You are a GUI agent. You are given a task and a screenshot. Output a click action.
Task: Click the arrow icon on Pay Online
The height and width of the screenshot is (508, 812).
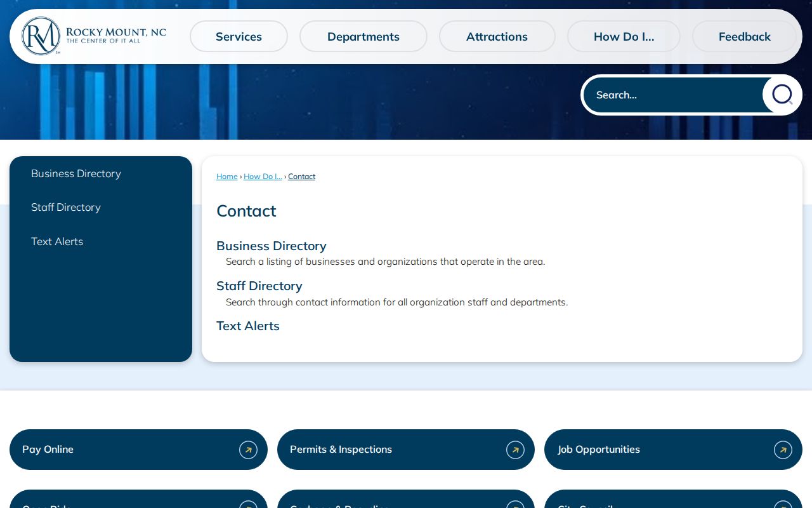point(248,450)
